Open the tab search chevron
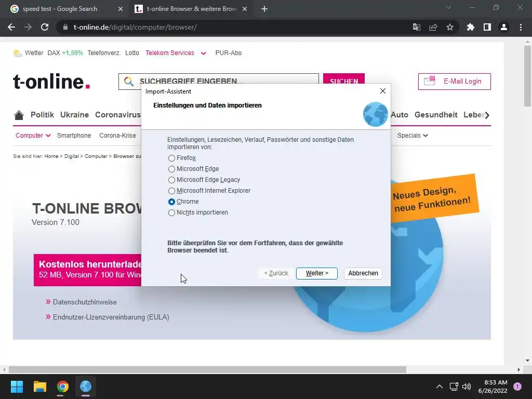Image resolution: width=532 pixels, height=399 pixels. pyautogui.click(x=448, y=7)
